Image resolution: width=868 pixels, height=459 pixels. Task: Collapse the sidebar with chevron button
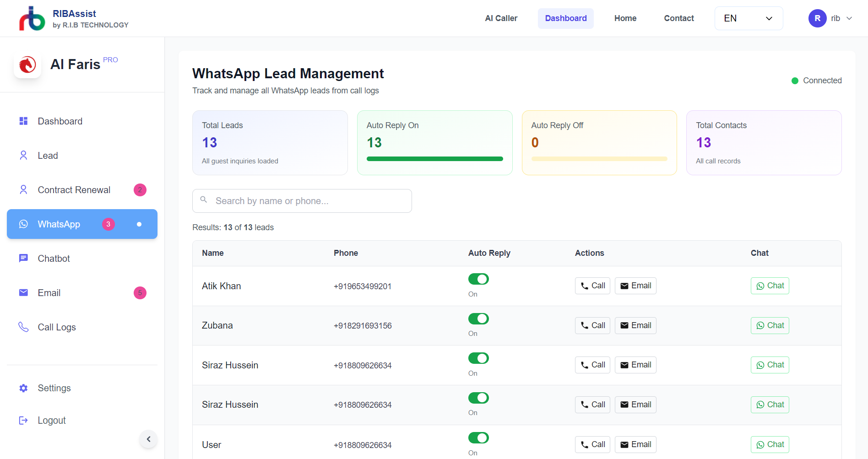(148, 439)
